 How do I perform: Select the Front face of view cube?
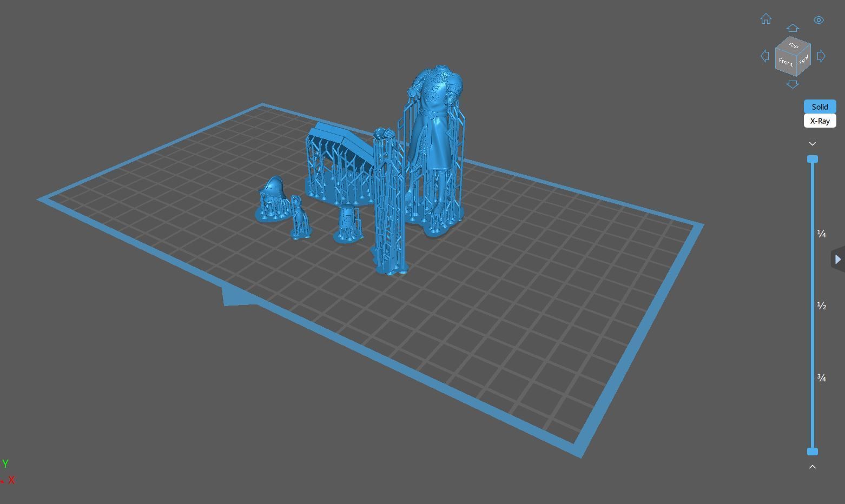coord(785,62)
